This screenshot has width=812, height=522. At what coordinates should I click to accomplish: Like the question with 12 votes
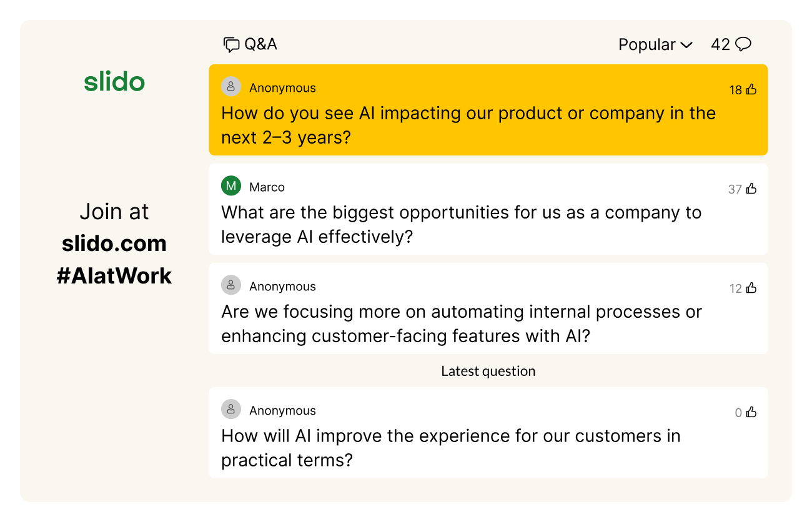pyautogui.click(x=751, y=288)
